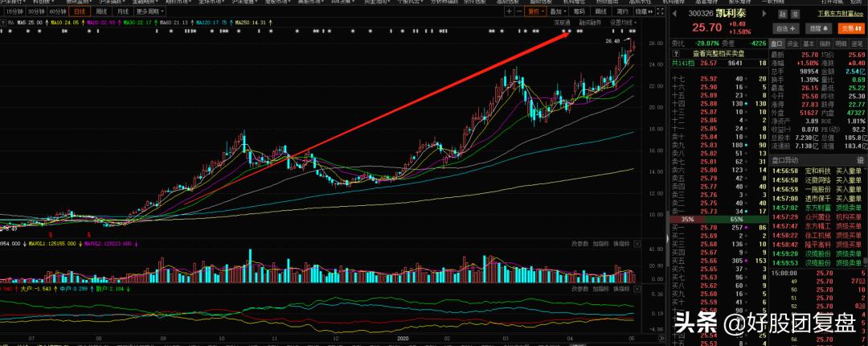This screenshot has width=868, height=346.
Task: Close the capital flow indicator panel
Action: (x=637, y=289)
